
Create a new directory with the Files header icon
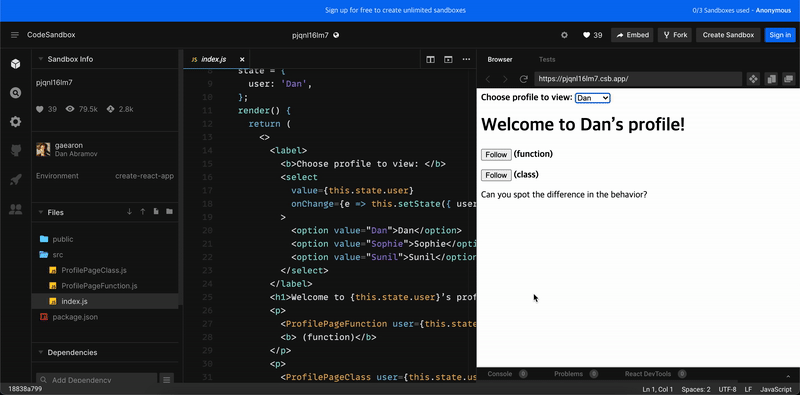(x=169, y=212)
